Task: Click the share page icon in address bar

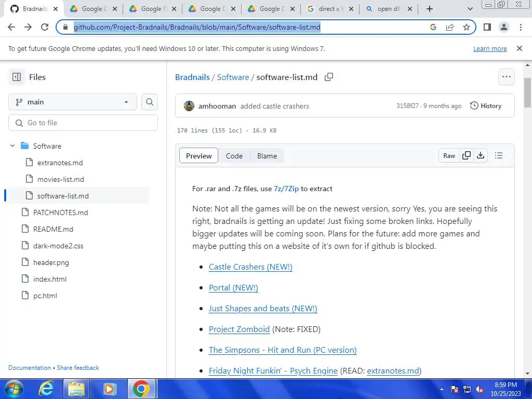Action: pyautogui.click(x=450, y=27)
